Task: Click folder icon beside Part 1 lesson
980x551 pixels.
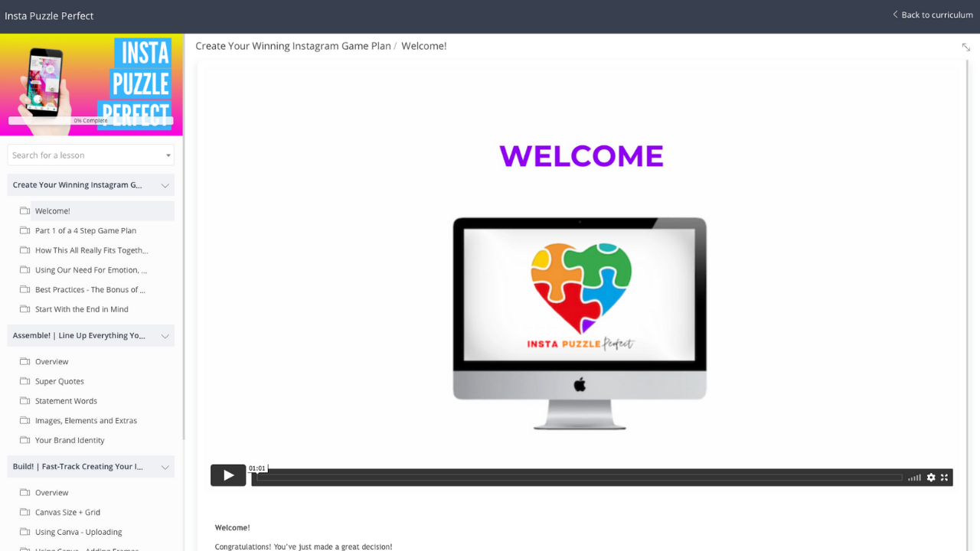Action: (x=24, y=230)
